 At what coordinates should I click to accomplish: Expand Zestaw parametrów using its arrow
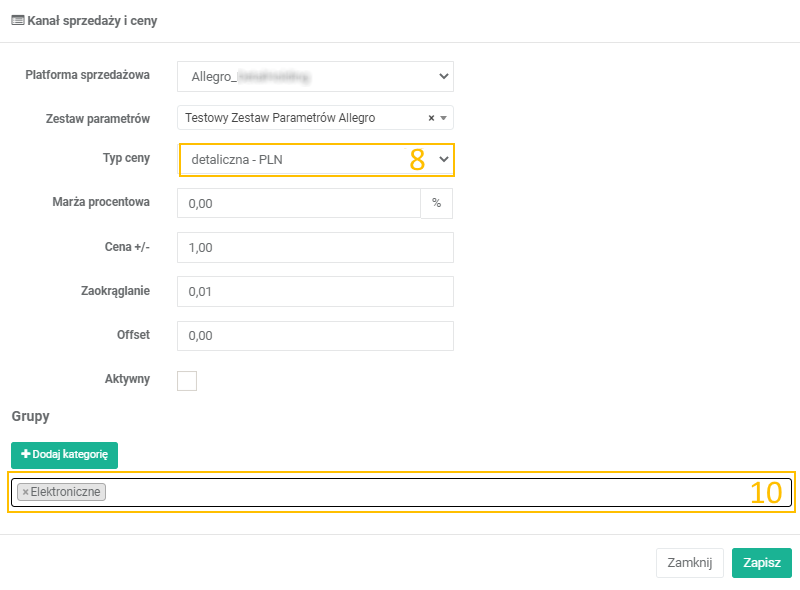pos(443,118)
